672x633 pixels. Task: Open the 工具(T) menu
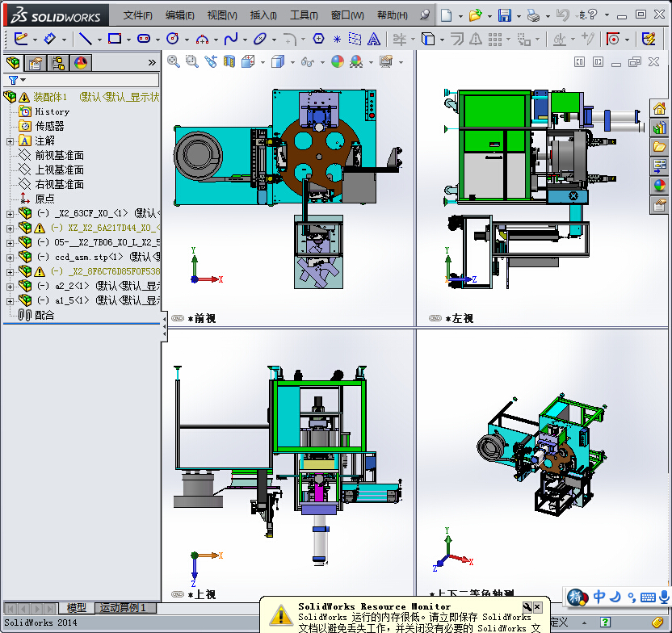click(x=304, y=15)
